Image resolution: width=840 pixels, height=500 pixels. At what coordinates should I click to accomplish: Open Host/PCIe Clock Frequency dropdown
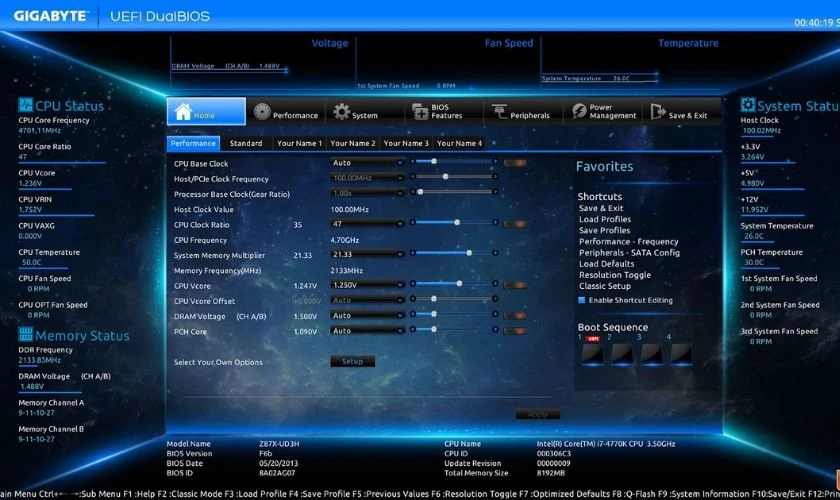click(x=367, y=178)
